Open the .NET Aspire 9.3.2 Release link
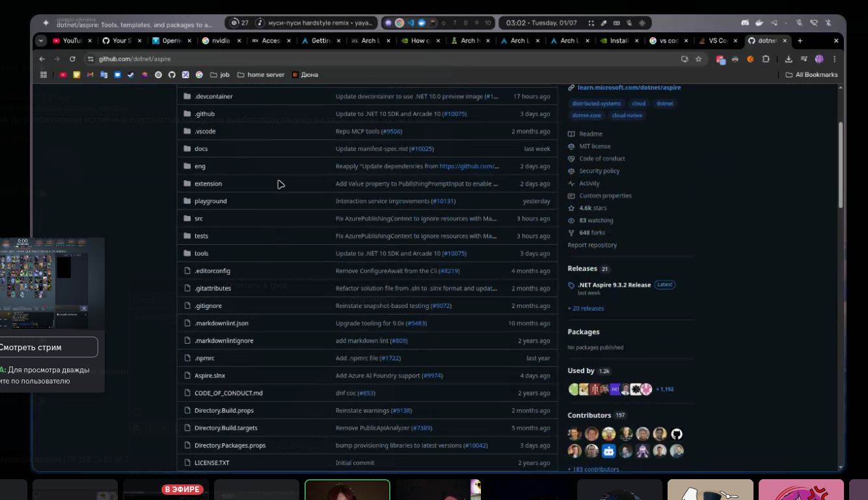Screen dimensions: 868x500 (614, 285)
